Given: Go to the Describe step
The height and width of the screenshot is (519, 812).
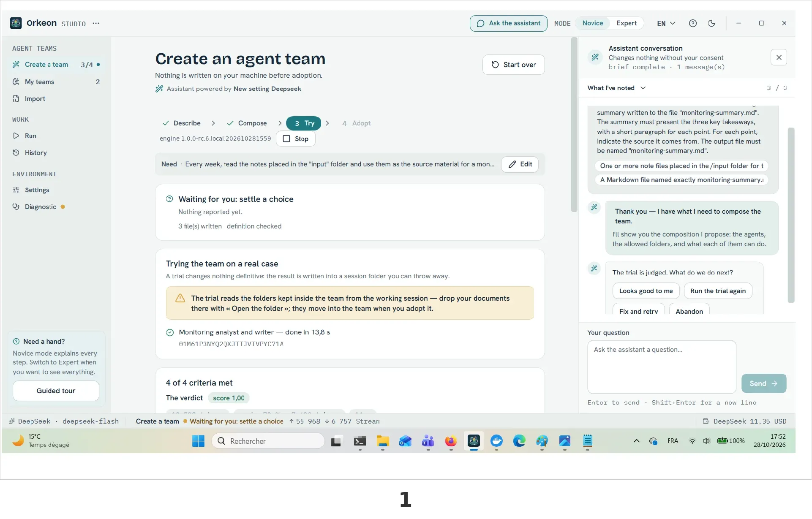Looking at the screenshot, I should [x=182, y=123].
